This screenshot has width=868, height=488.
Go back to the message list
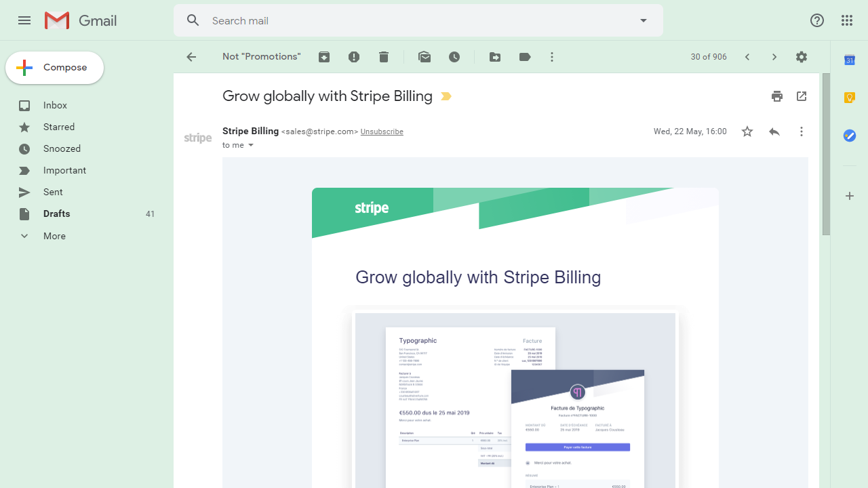[x=191, y=57]
